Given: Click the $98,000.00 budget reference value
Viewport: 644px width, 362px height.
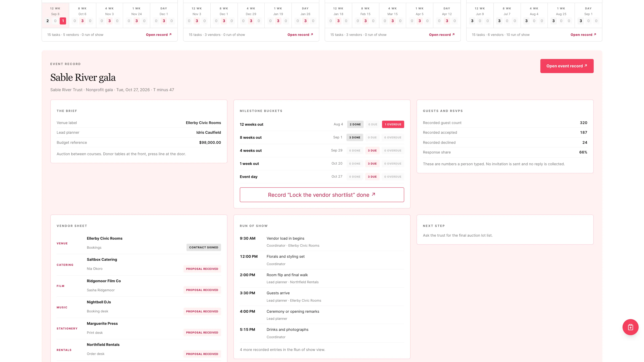Looking at the screenshot, I should coord(210,142).
